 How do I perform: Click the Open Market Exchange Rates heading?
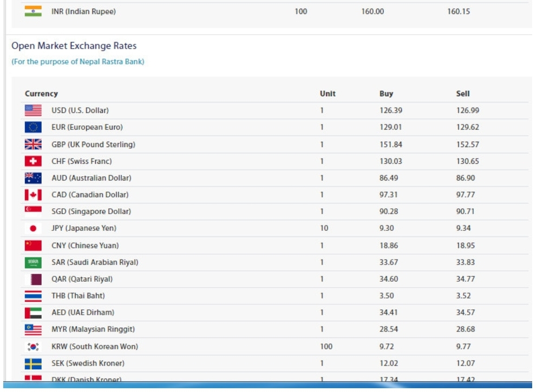point(74,46)
